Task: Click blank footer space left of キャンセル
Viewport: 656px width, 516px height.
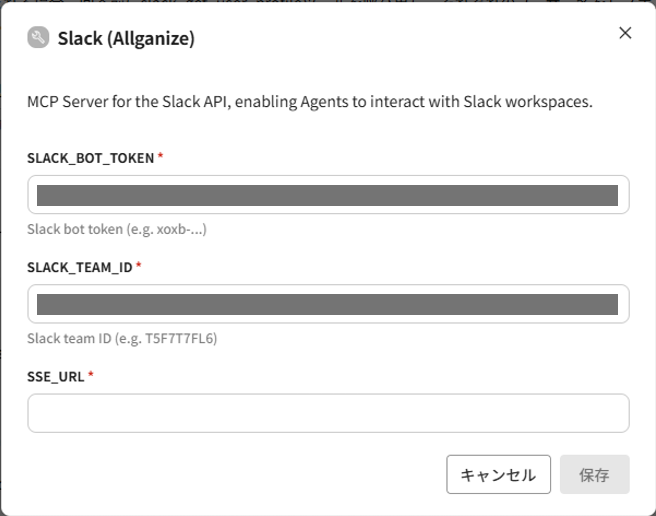Action: click(x=230, y=475)
